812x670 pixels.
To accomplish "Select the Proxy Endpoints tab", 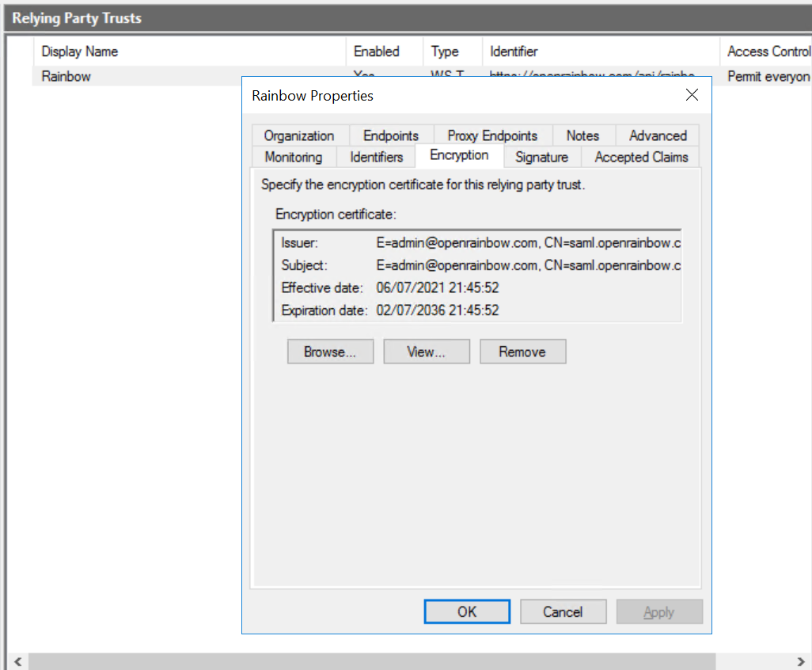I will click(x=492, y=135).
